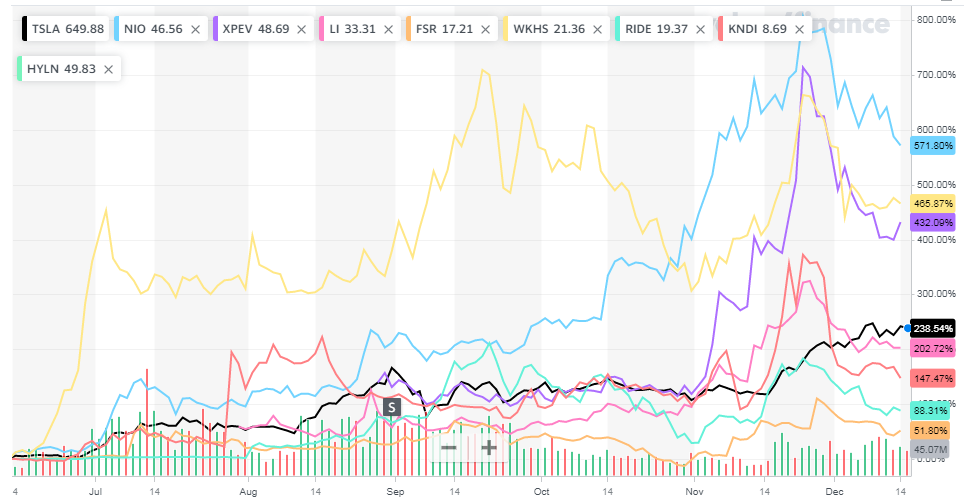Click the Nov date axis label
The width and height of the screenshot is (964, 502).
click(695, 492)
